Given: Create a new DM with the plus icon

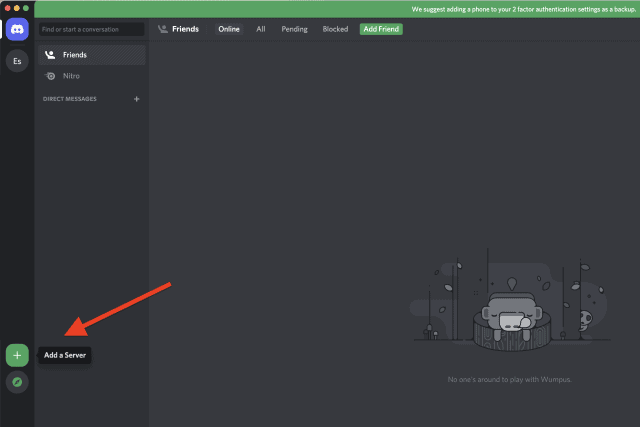Looking at the screenshot, I should [x=137, y=99].
